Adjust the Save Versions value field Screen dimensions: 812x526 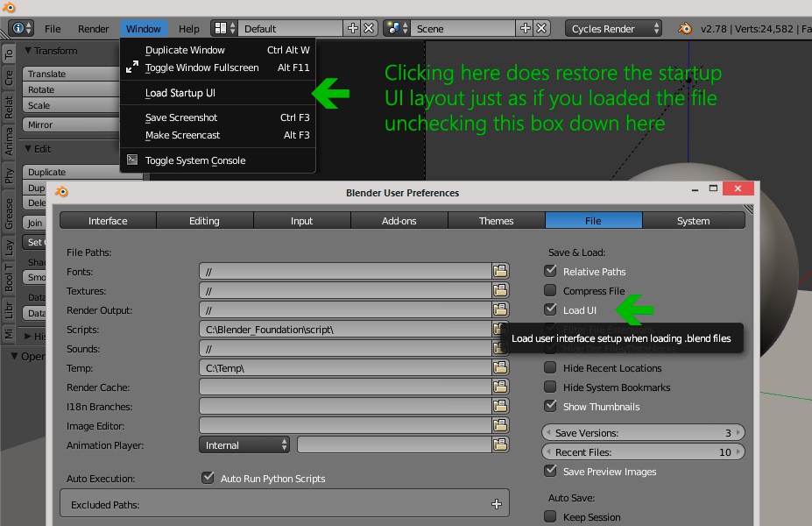[643, 433]
